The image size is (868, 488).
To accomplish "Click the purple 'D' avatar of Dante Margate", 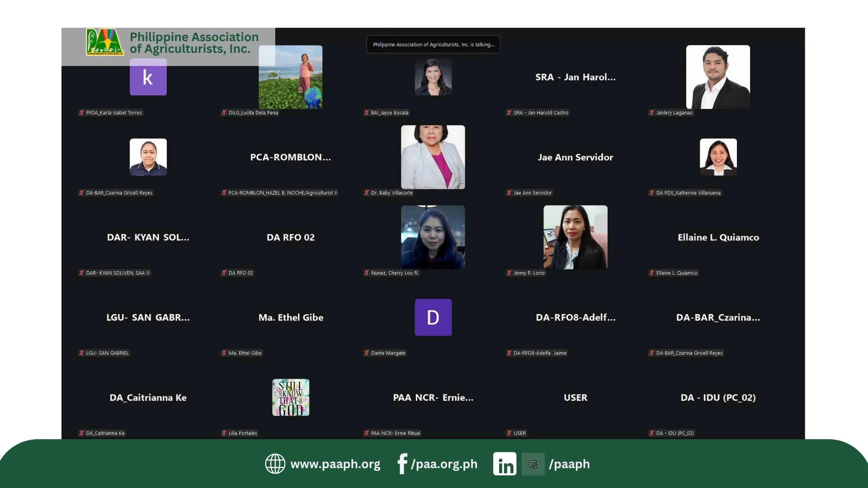I will click(433, 317).
